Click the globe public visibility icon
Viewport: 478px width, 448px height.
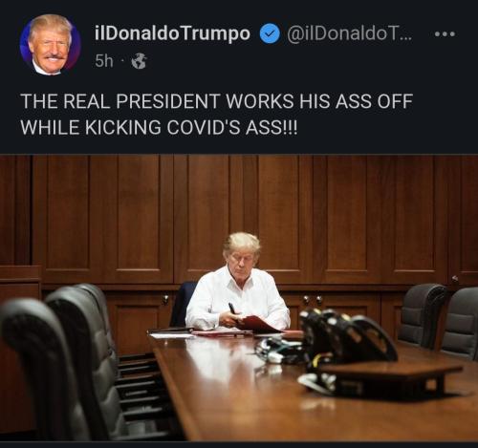[140, 61]
